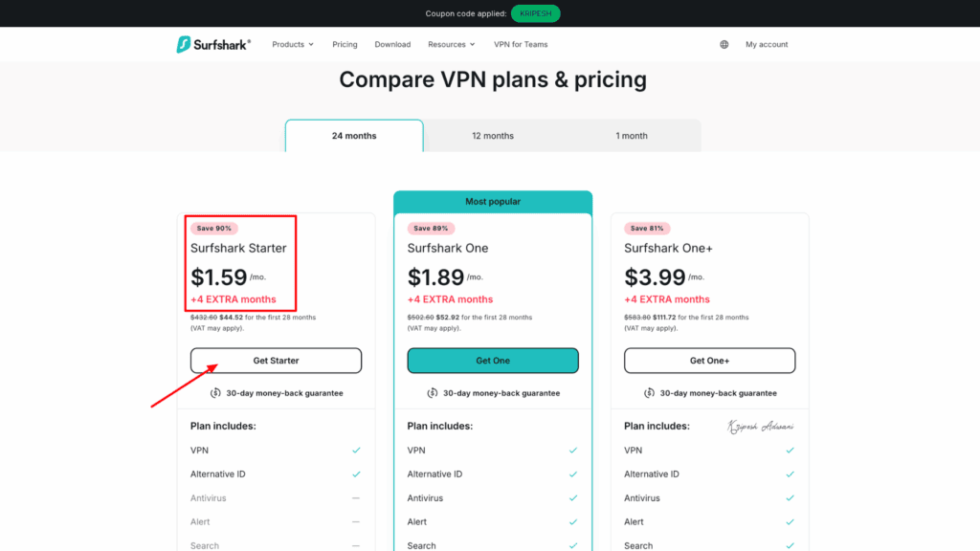Switch to the 12 months tab
This screenshot has height=551, width=980.
[492, 136]
